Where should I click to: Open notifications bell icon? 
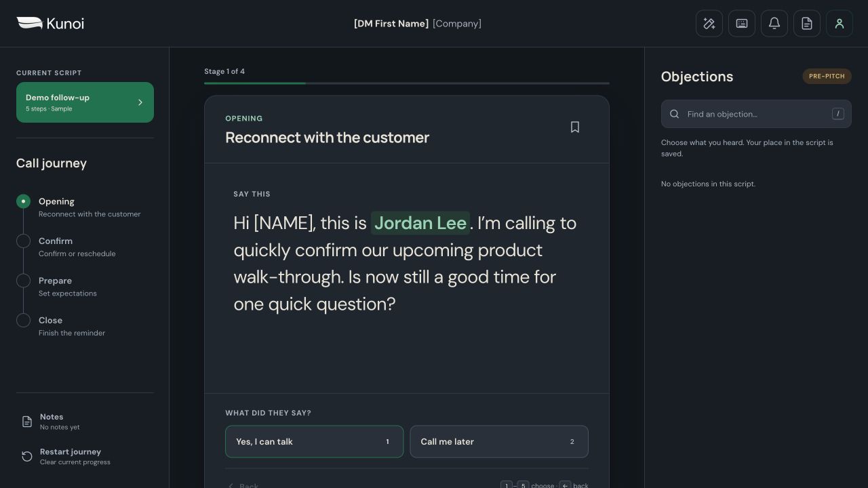[x=774, y=24]
